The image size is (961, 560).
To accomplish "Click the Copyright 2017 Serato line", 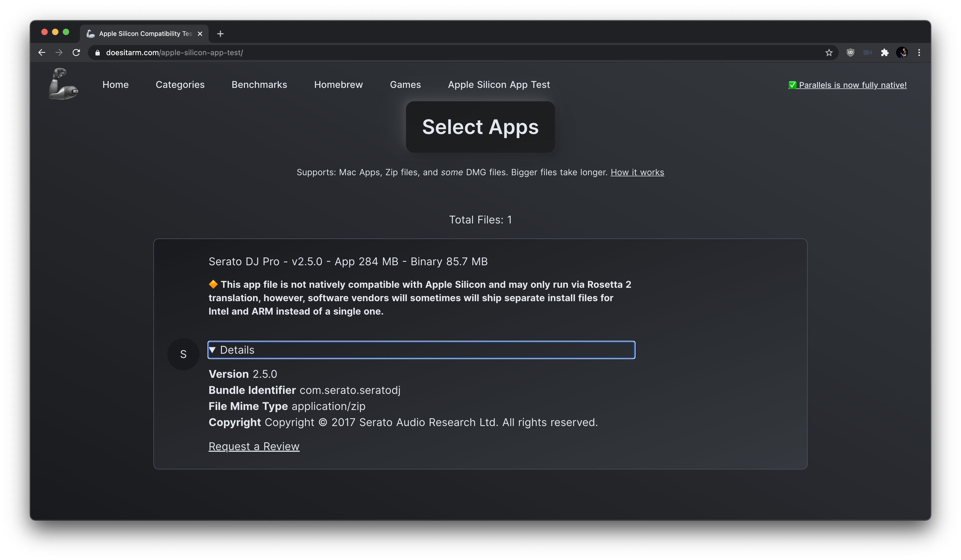I will click(x=403, y=422).
